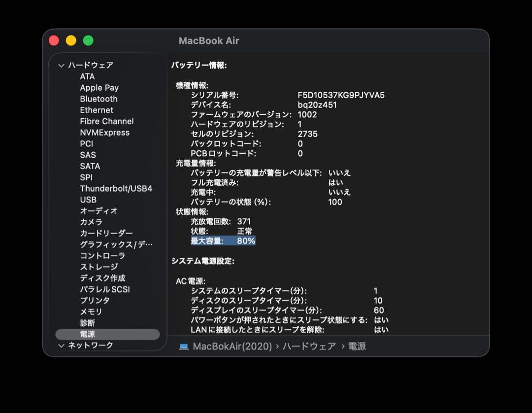Viewport: 532px width, 413px height.
Task: Click the highlighted 最大容量 80% value
Action: click(222, 241)
